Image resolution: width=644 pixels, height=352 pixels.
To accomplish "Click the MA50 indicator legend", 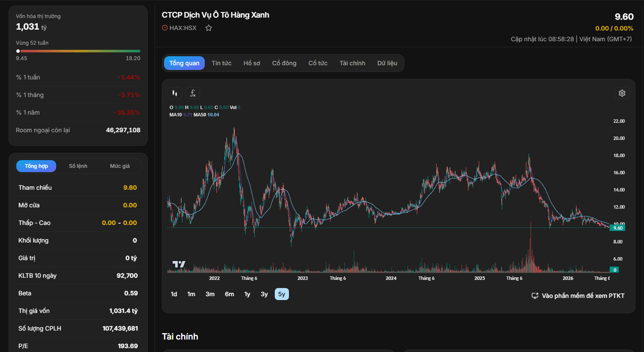I will click(x=207, y=115).
